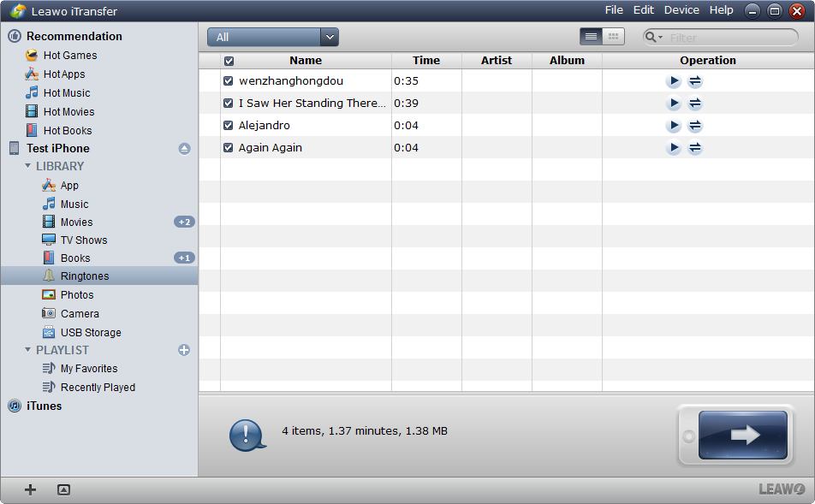The width and height of the screenshot is (815, 504).
Task: Sort by the Artist column header
Action: coord(497,60)
